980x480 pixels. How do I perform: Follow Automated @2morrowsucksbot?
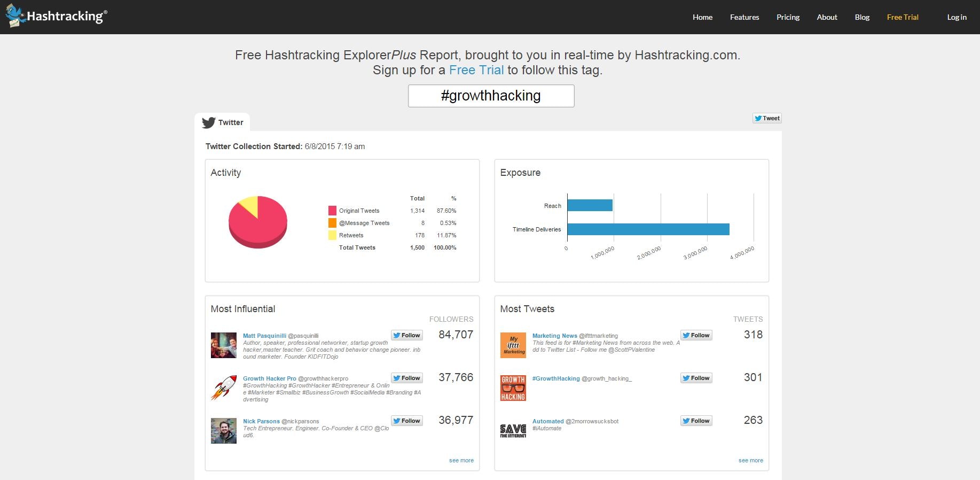pyautogui.click(x=696, y=421)
